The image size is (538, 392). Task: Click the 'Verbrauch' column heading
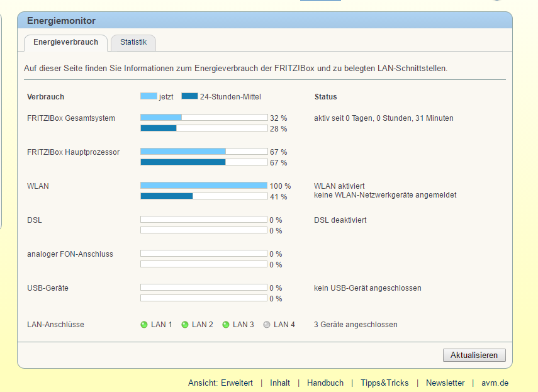pyautogui.click(x=46, y=97)
